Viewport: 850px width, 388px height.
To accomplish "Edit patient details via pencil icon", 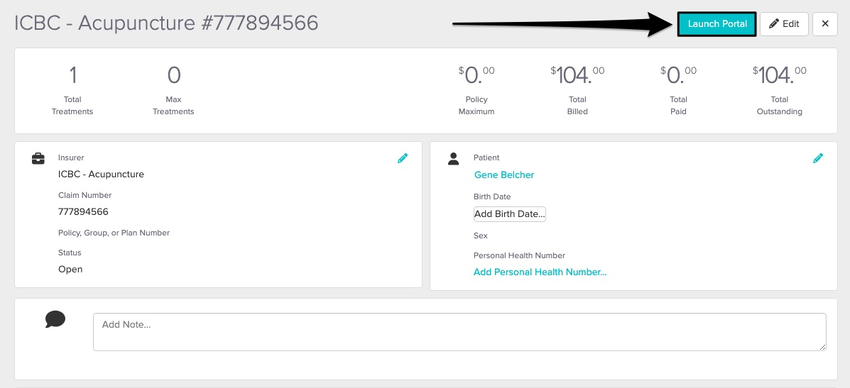I will point(818,158).
